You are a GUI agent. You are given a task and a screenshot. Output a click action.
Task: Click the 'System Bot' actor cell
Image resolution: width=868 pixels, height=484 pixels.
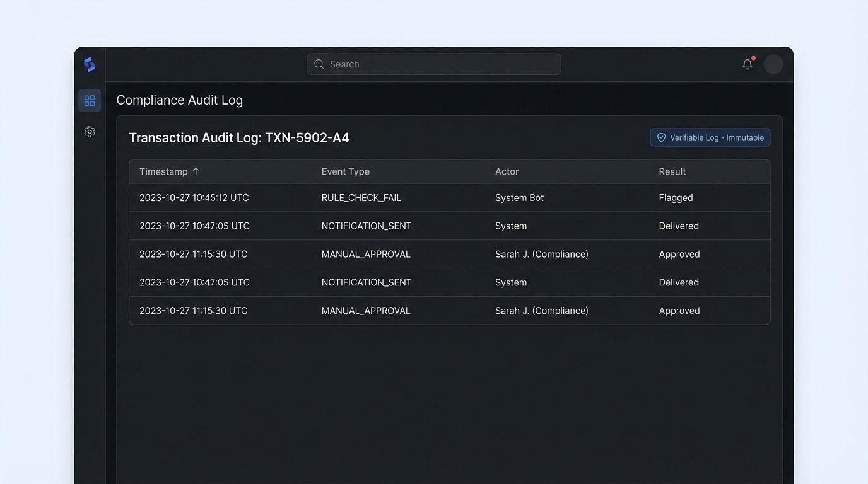tap(519, 198)
